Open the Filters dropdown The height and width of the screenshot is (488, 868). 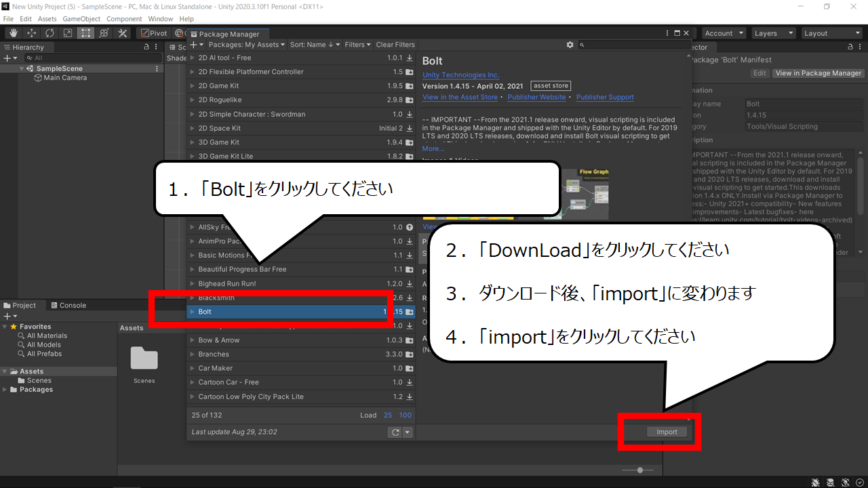pos(358,45)
